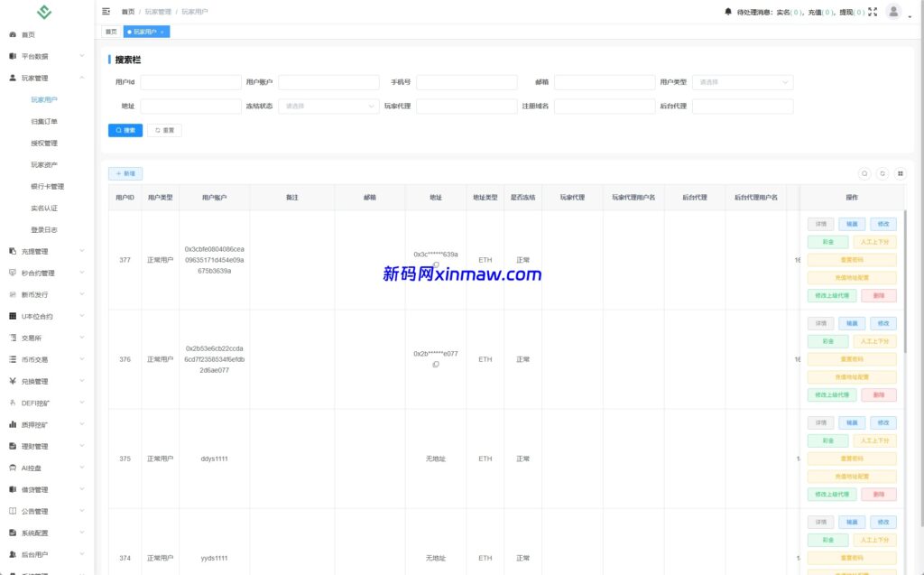Switch to the 首页 tab
The height and width of the screenshot is (575, 924).
click(x=111, y=32)
